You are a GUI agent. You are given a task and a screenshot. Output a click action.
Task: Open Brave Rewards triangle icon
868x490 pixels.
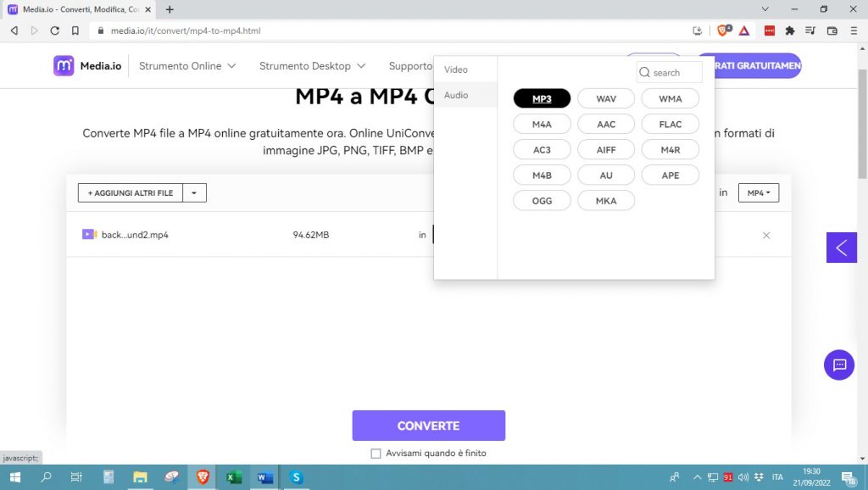pos(743,30)
